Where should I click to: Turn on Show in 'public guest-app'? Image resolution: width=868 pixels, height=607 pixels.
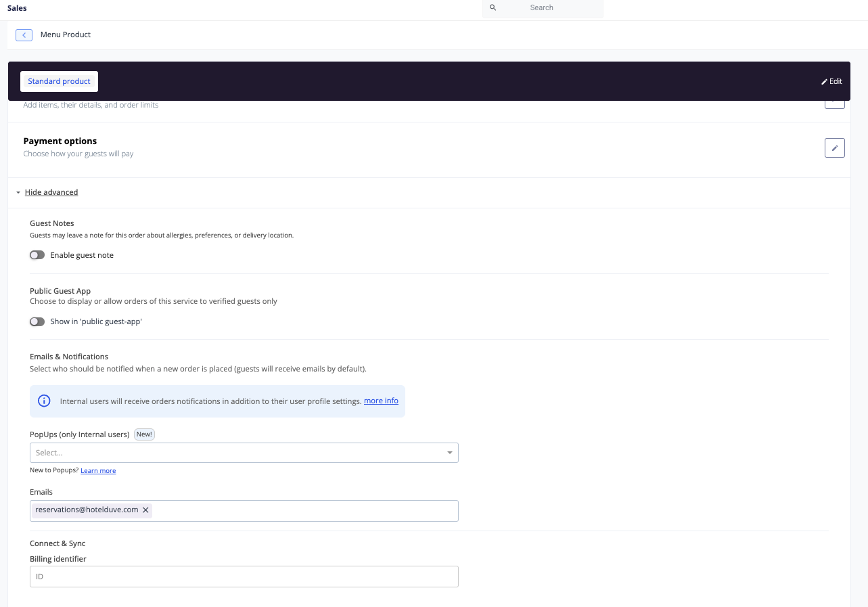point(37,321)
